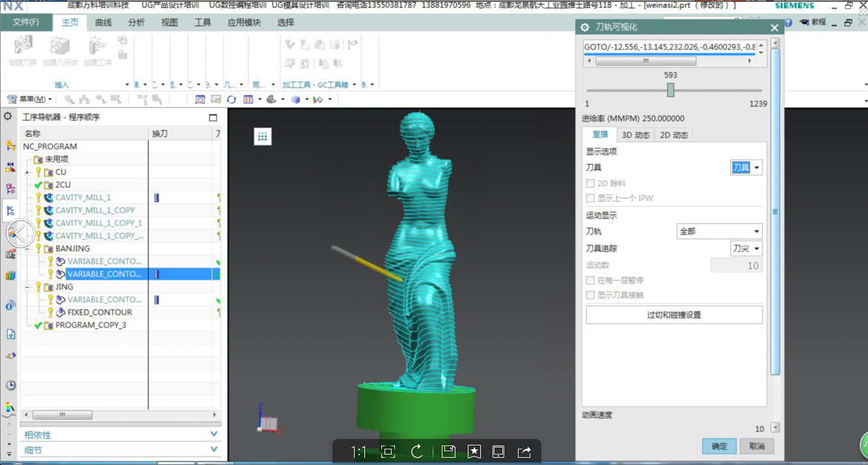This screenshot has width=868, height=465.
Task: Click the save icon in bottom overlay
Action: [x=448, y=452]
